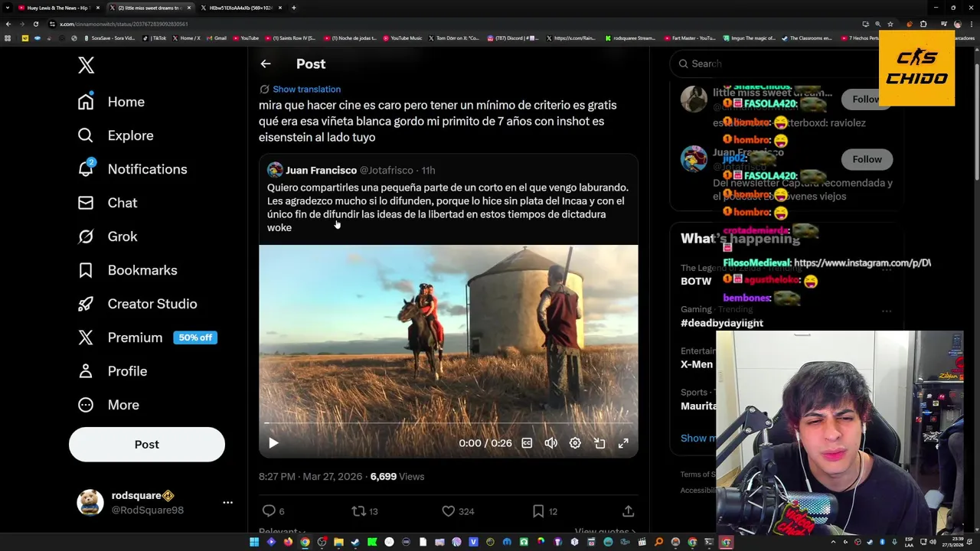
Task: Click the Creator Studio rocket icon
Action: coord(86,304)
